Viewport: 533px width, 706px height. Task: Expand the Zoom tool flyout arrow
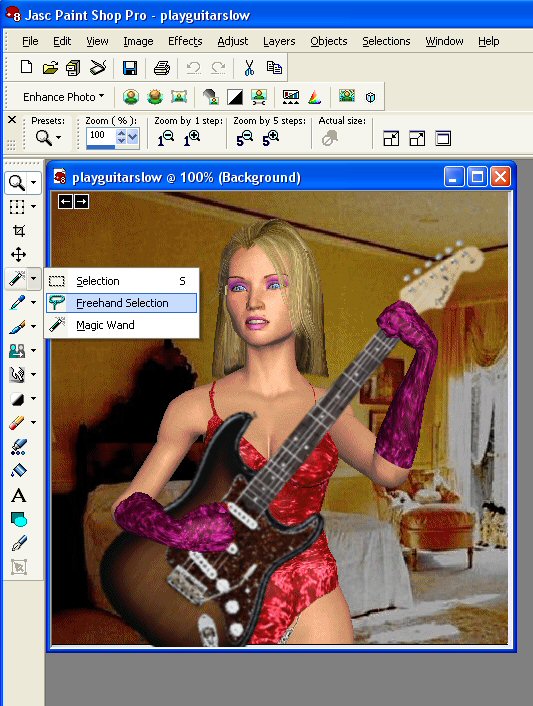[x=34, y=182]
